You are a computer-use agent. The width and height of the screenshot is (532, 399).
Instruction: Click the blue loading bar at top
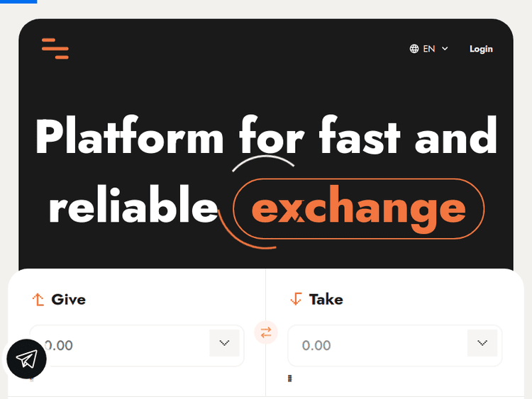point(18,1)
